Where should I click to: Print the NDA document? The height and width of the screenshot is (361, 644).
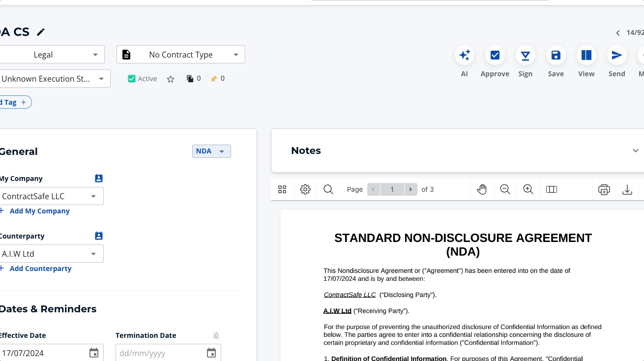(604, 189)
